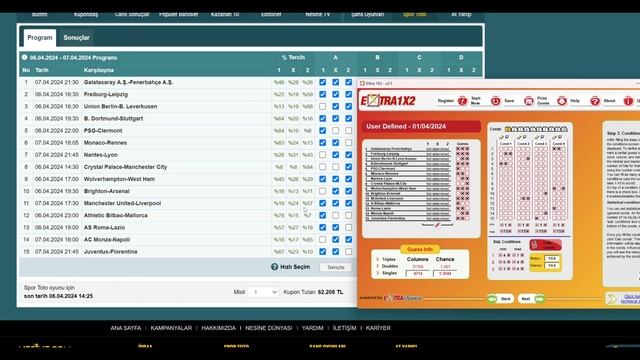Screen dimensions: 640x360
Task: Open the HAKKIMIZDA footer link
Action: click(x=218, y=328)
